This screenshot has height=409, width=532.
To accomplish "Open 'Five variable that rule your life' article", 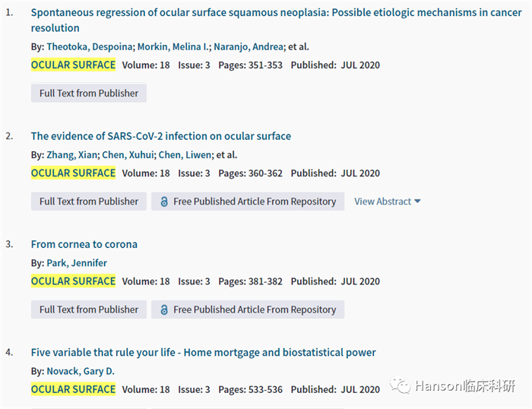I will [x=203, y=352].
